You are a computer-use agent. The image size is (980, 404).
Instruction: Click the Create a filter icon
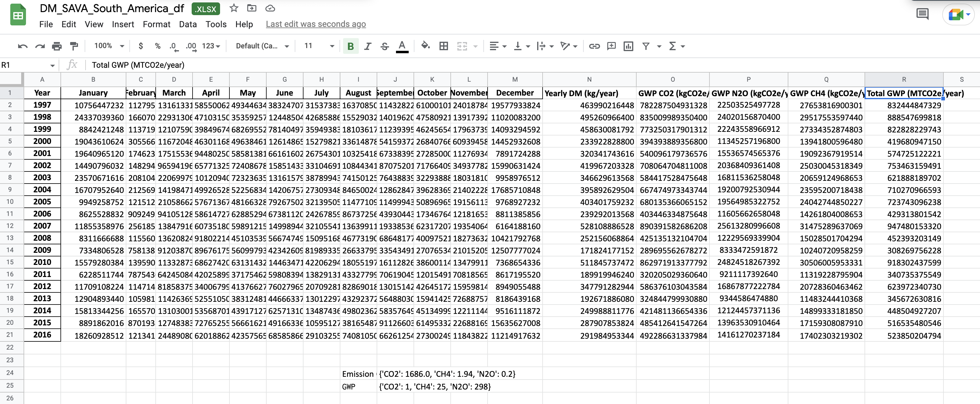(646, 46)
